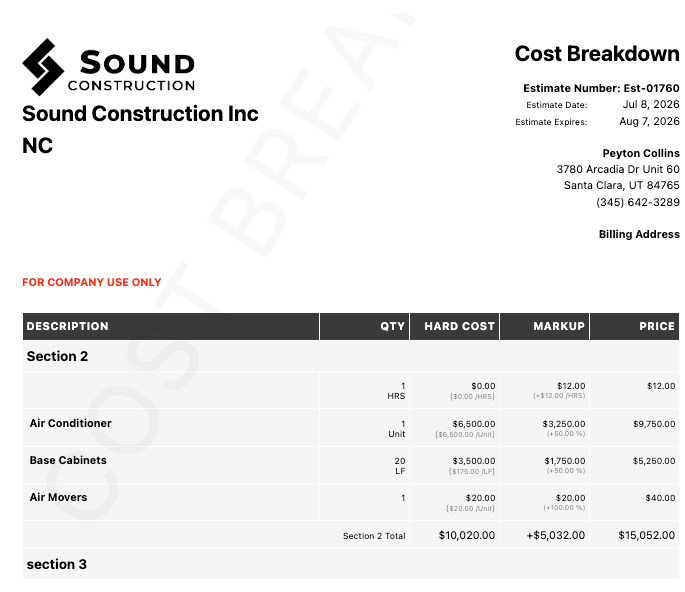685x592 pixels.
Task: Click the Section 2 total price $15,052.00
Action: tap(646, 535)
